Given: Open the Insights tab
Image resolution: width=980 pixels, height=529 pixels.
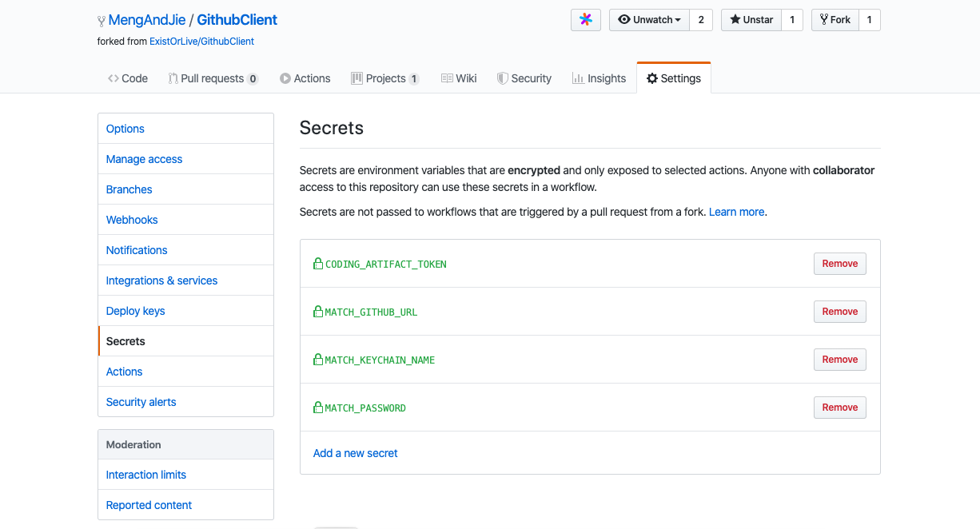Looking at the screenshot, I should 599,78.
